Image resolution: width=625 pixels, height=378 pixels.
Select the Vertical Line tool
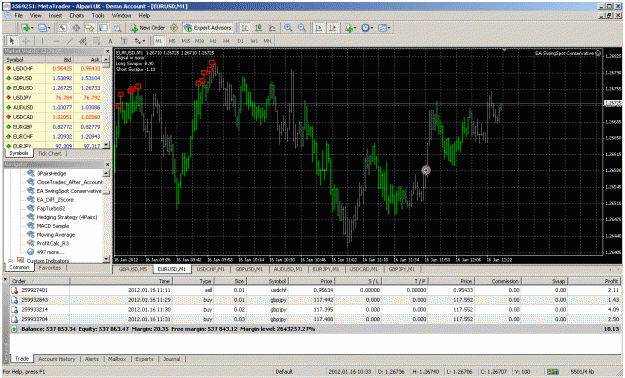tap(42, 41)
